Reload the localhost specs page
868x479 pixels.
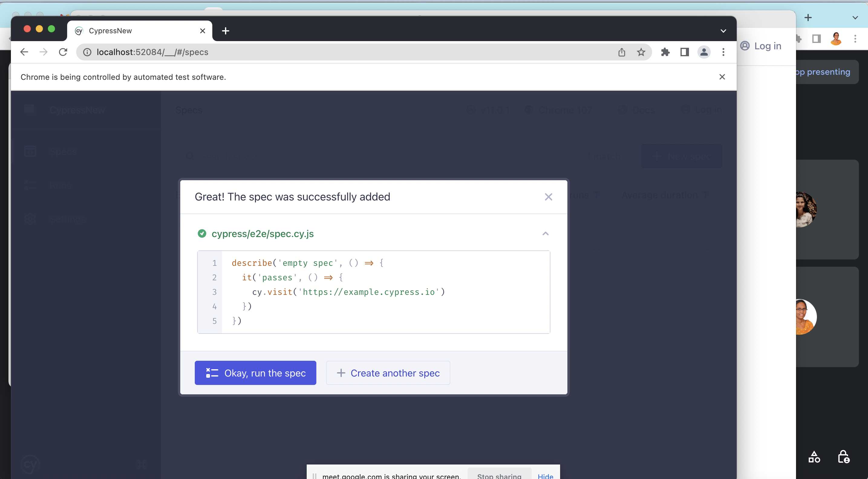point(63,52)
